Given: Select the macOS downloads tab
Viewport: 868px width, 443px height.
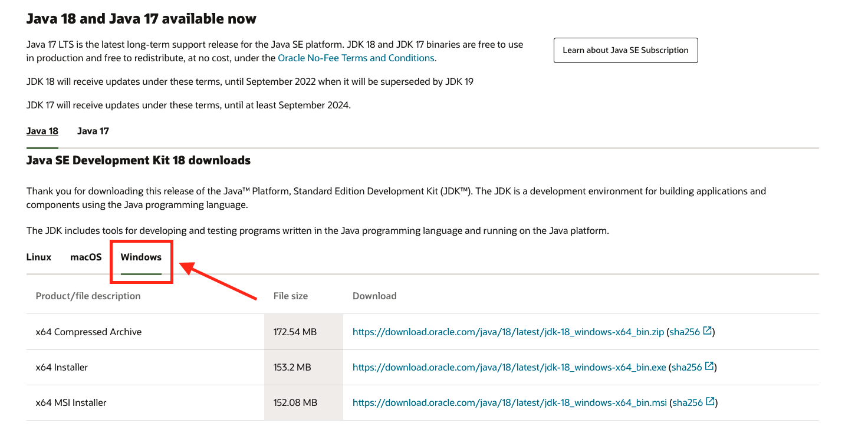Looking at the screenshot, I should coord(86,257).
